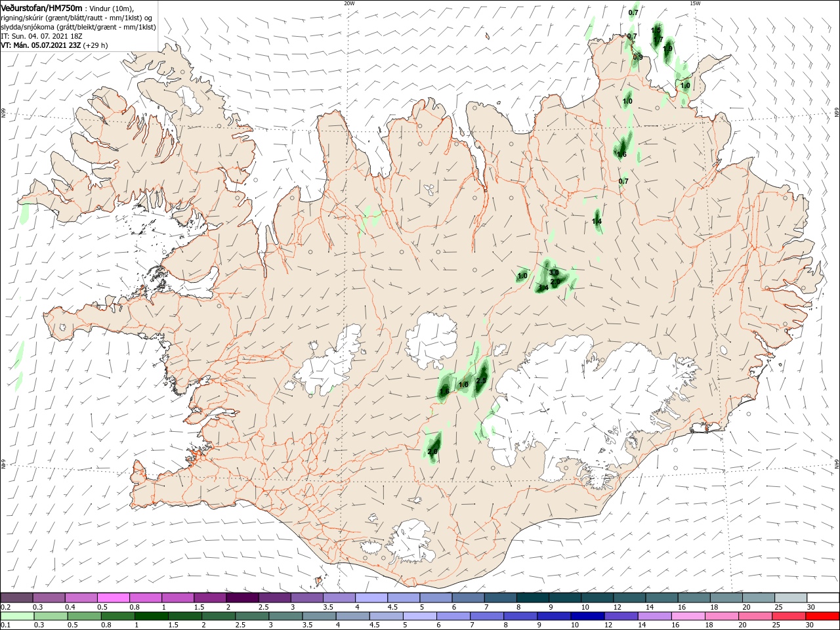
Task: Click the 0.1 label under the lower legend row
Action: 6,625
